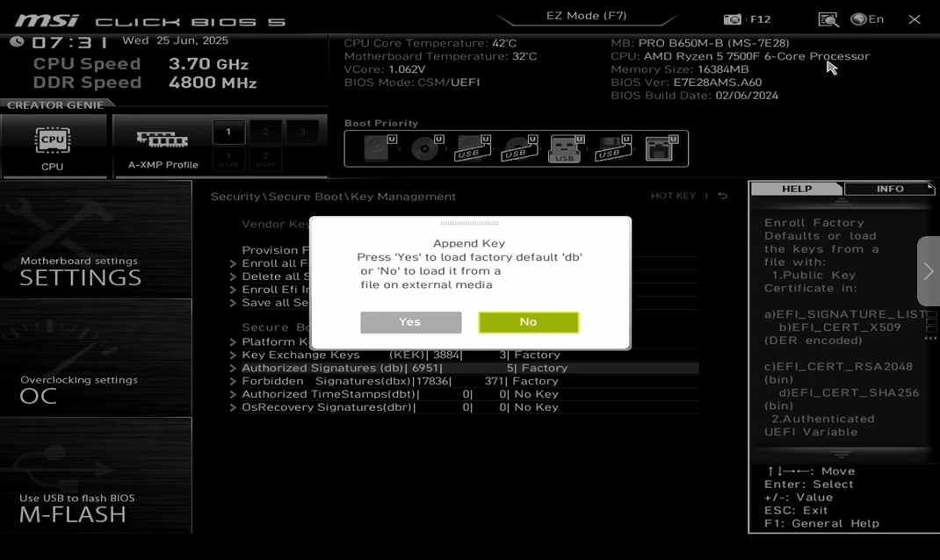Screen dimensions: 940x560
Task: Select the CPU icon in Creator Genie
Action: pos(53,145)
